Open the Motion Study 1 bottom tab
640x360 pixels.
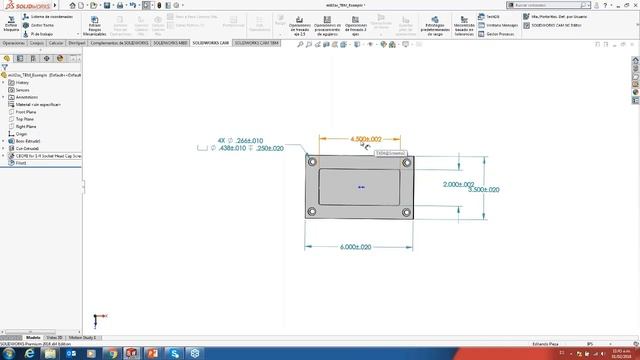[82, 338]
